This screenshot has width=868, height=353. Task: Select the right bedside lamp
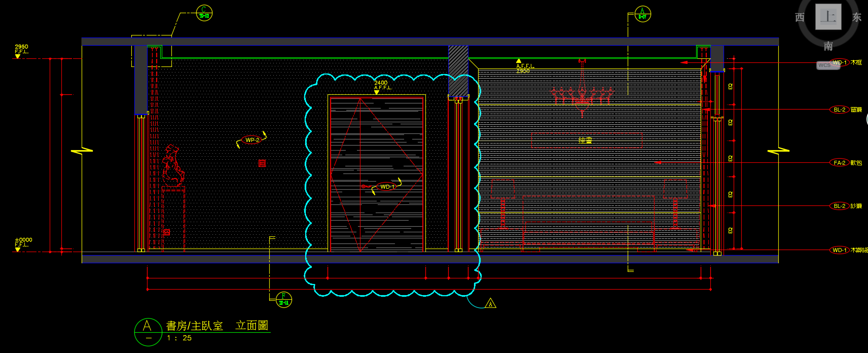[x=675, y=204]
